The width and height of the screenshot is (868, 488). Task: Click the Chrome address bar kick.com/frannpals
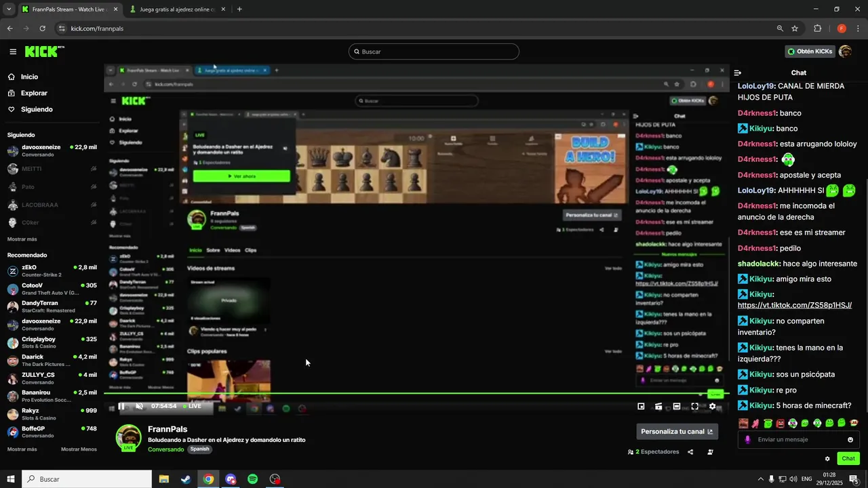pyautogui.click(x=97, y=28)
